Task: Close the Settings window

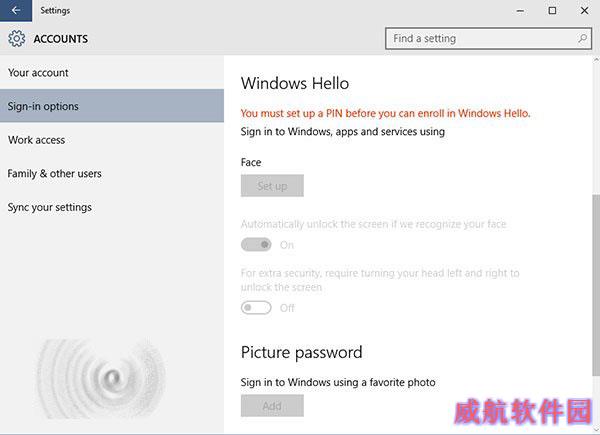Action: (x=584, y=11)
